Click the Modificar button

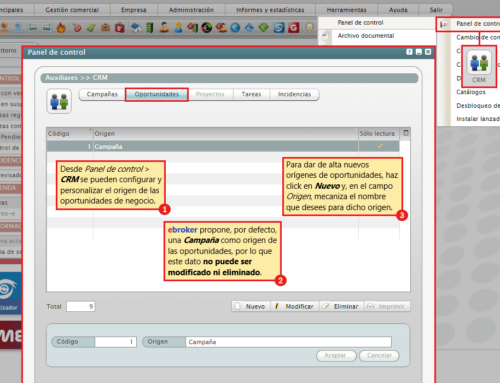coord(295,306)
